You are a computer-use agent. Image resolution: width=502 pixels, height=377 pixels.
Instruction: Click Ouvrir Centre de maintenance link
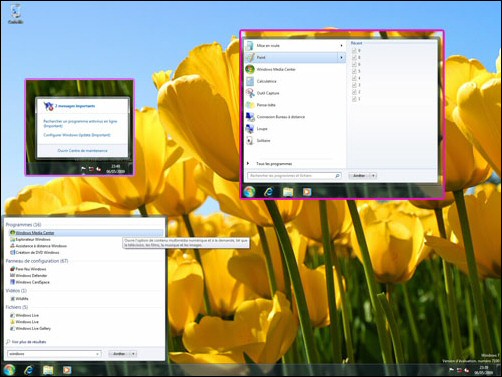(x=82, y=151)
